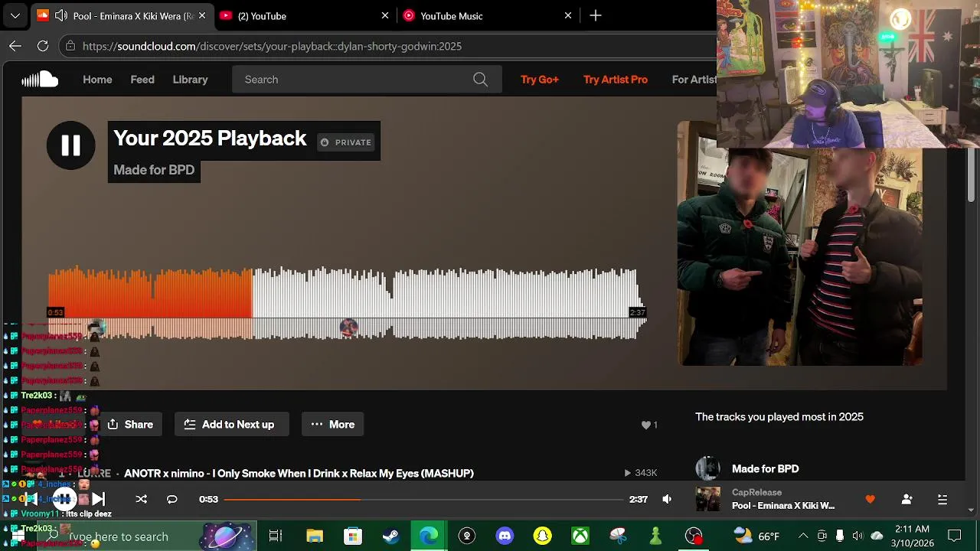Pause the Your 2025 Playback playlist
Viewport: 980px width, 551px height.
(70, 145)
